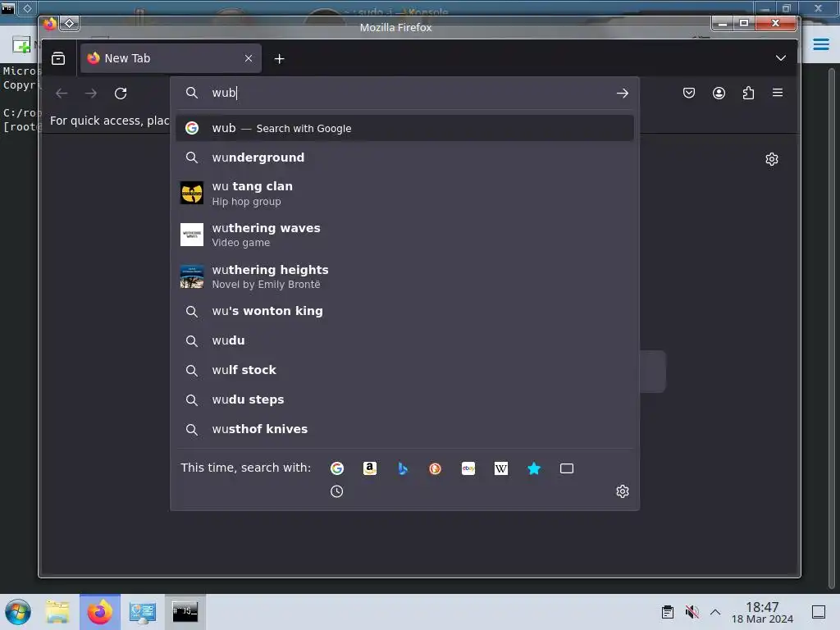
Task: Open the Firefox application hamburger menu
Action: point(778,93)
